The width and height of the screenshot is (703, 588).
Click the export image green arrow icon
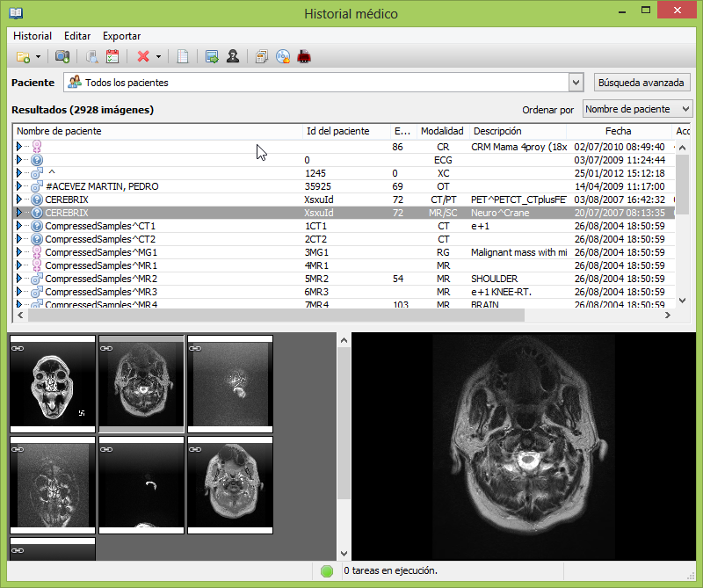212,57
